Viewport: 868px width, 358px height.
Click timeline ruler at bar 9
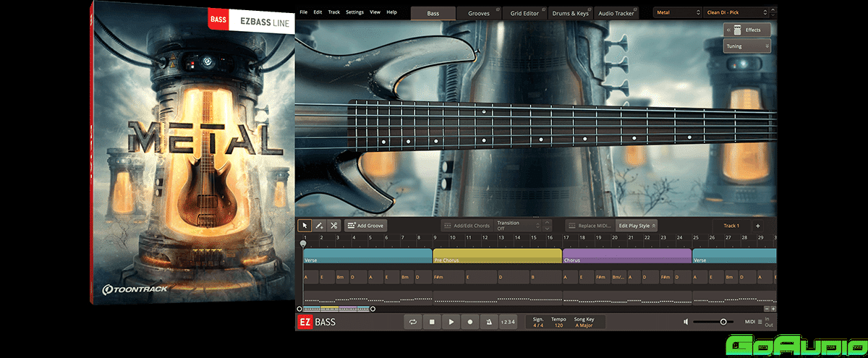tap(435, 237)
